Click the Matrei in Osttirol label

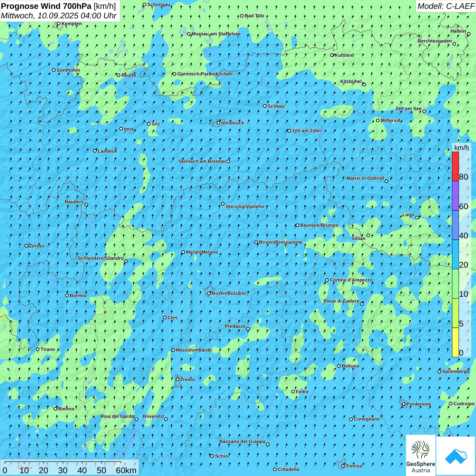coord(365,178)
